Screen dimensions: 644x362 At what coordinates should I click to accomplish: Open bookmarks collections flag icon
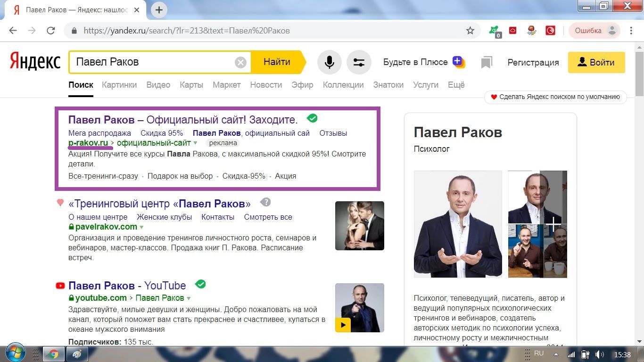click(x=487, y=62)
